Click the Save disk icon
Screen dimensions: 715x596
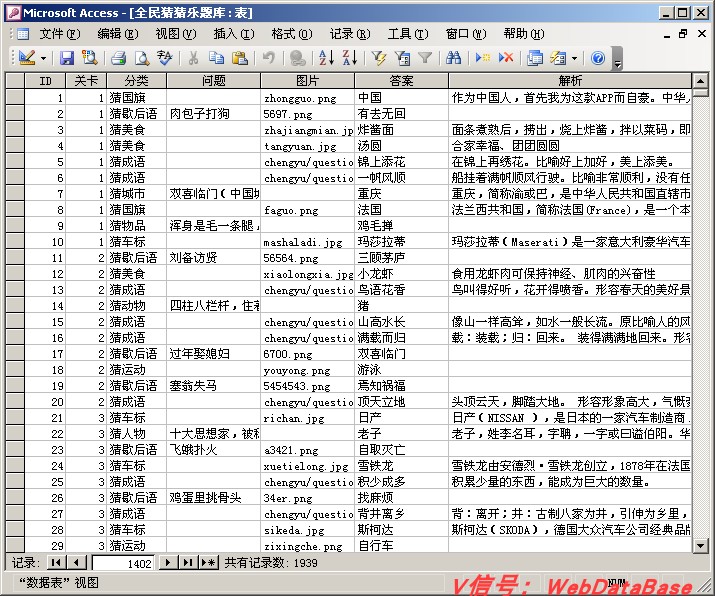(x=67, y=58)
